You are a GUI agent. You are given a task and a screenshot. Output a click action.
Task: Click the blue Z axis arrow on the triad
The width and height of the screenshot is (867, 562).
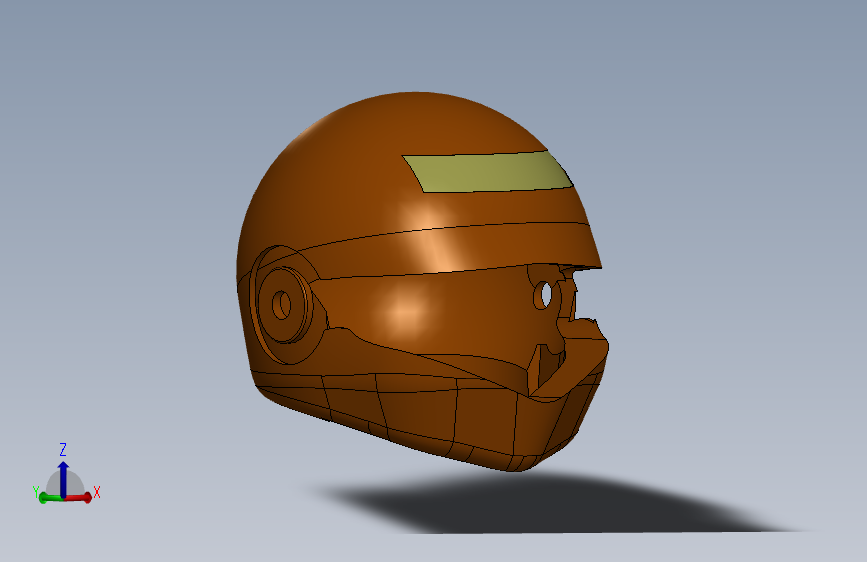[63, 478]
